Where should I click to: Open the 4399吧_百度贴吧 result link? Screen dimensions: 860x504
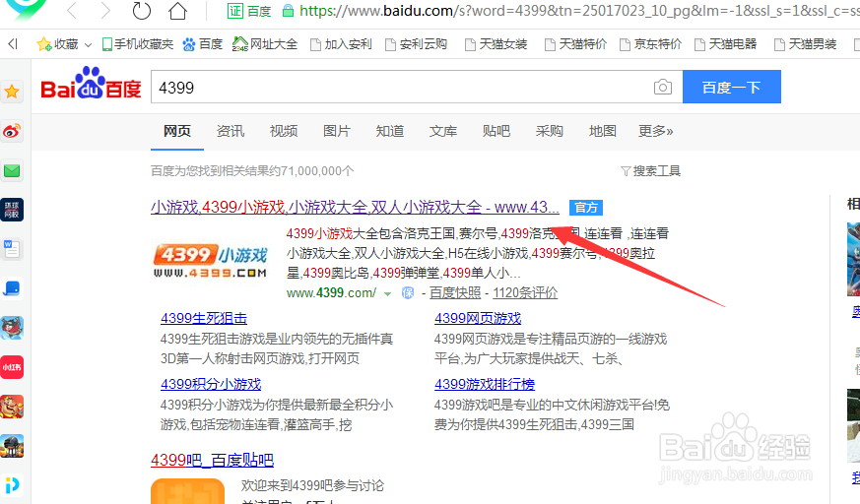tap(212, 460)
